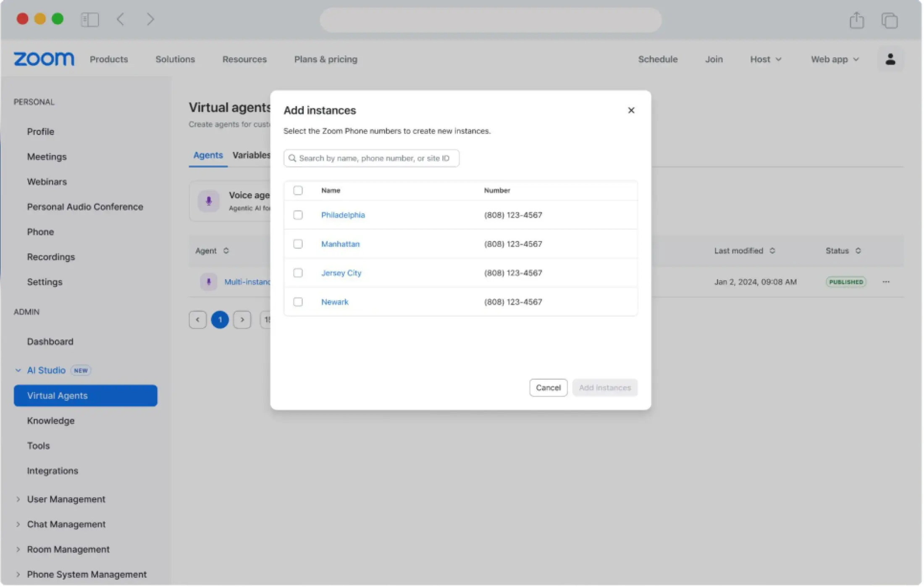Select Virtual Agents in sidebar

86,396
